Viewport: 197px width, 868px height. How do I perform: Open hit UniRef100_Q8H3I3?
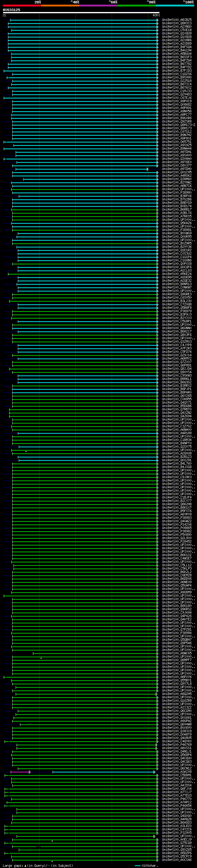click(177, 23)
